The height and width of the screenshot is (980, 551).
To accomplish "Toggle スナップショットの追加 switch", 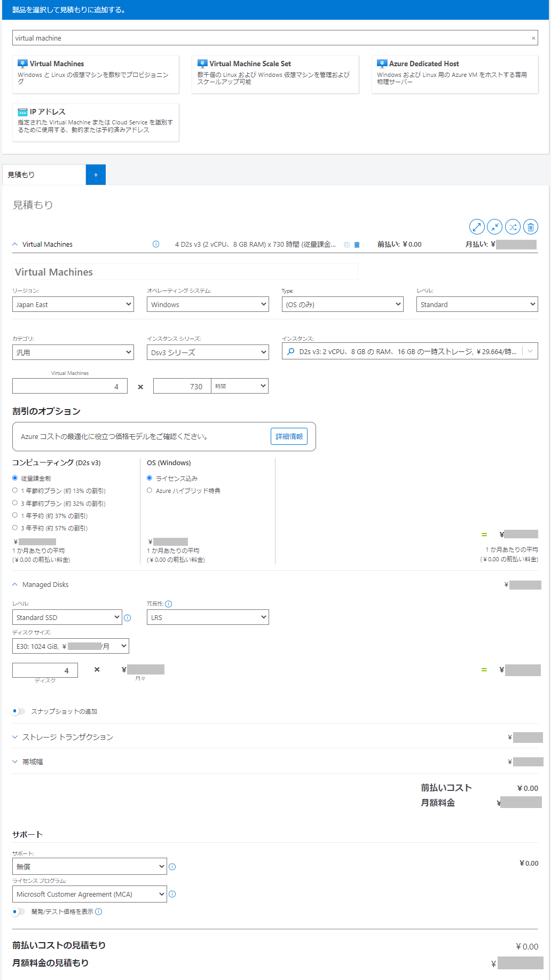I will (19, 711).
